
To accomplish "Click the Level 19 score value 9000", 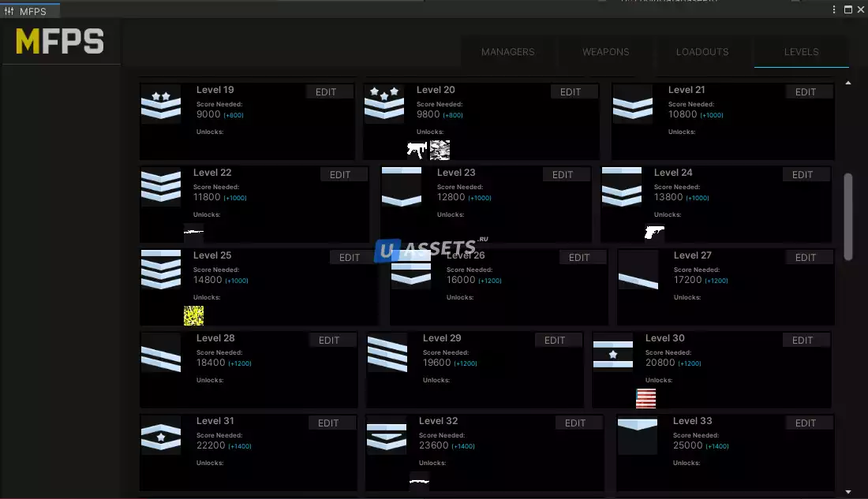I will 208,114.
